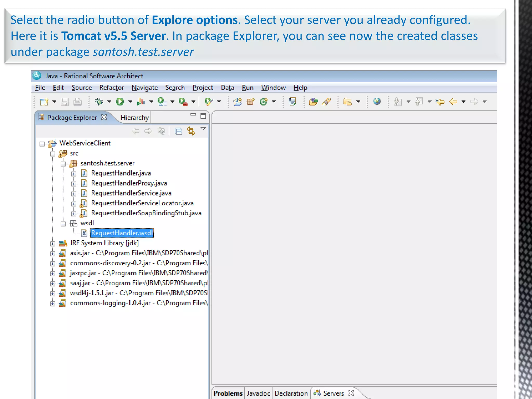Close the Package Explorer tab

(104, 117)
